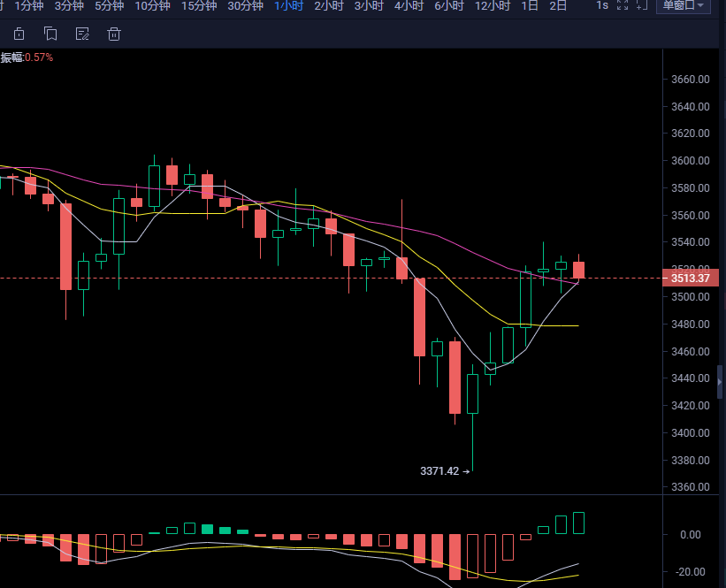Viewport: 726px width, 588px height.
Task: Click the 3600.00 price axis label
Action: (x=691, y=161)
